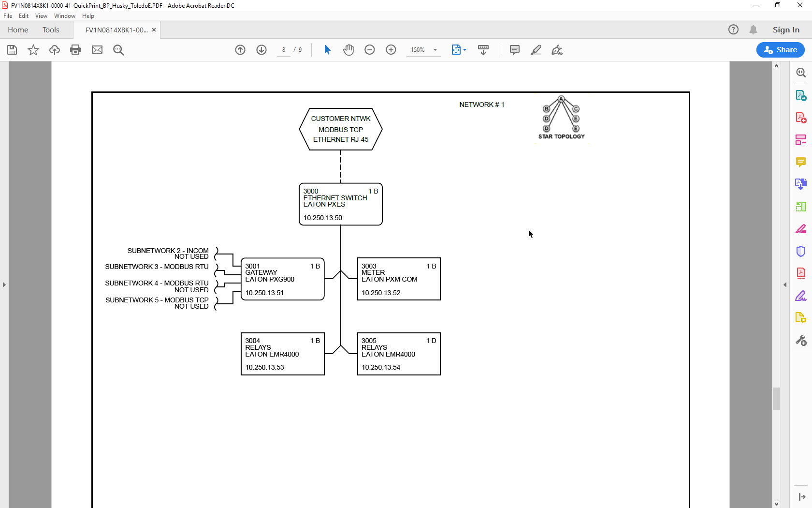Click the Star Topology legend graphic
The image size is (812, 508).
pyautogui.click(x=561, y=118)
